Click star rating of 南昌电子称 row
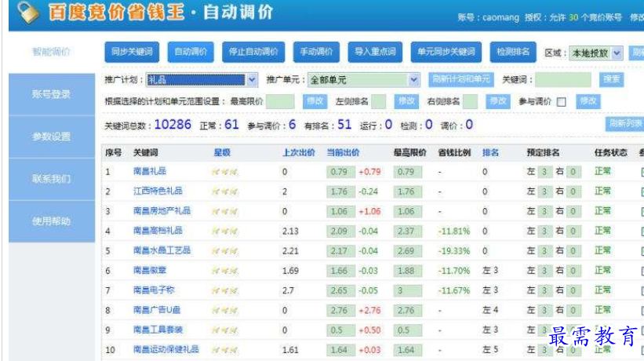644x361 pixels. (x=224, y=290)
